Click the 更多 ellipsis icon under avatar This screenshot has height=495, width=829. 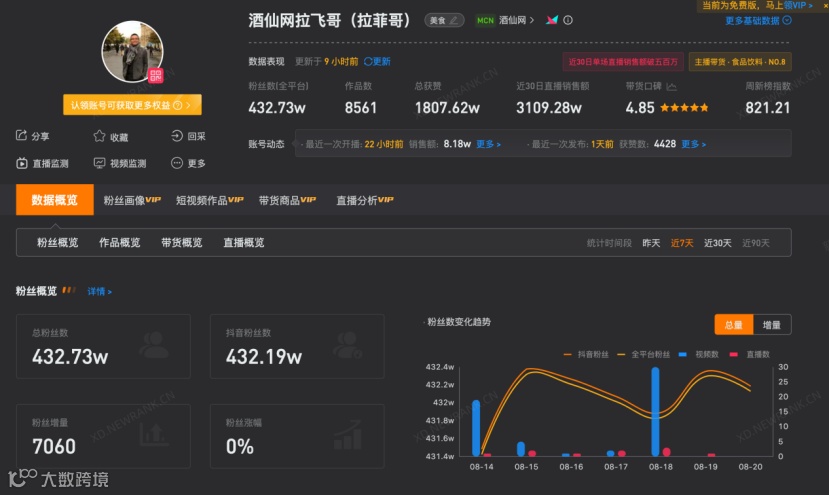tap(177, 163)
